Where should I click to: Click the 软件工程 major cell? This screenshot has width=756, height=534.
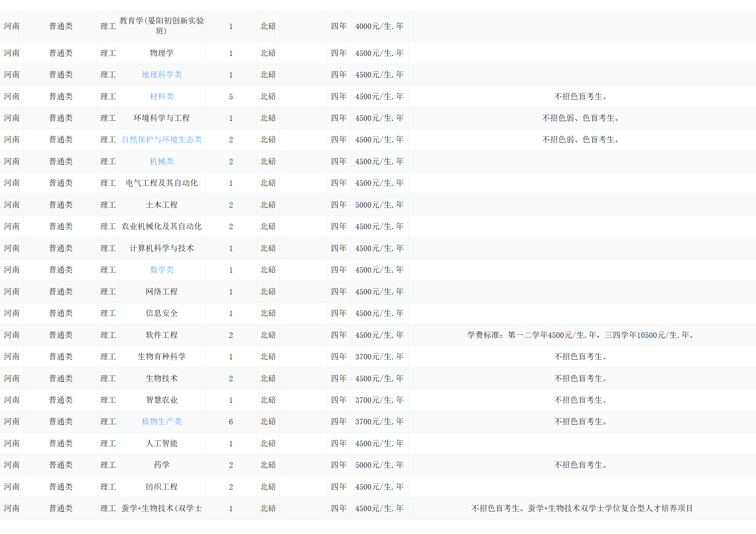162,335
